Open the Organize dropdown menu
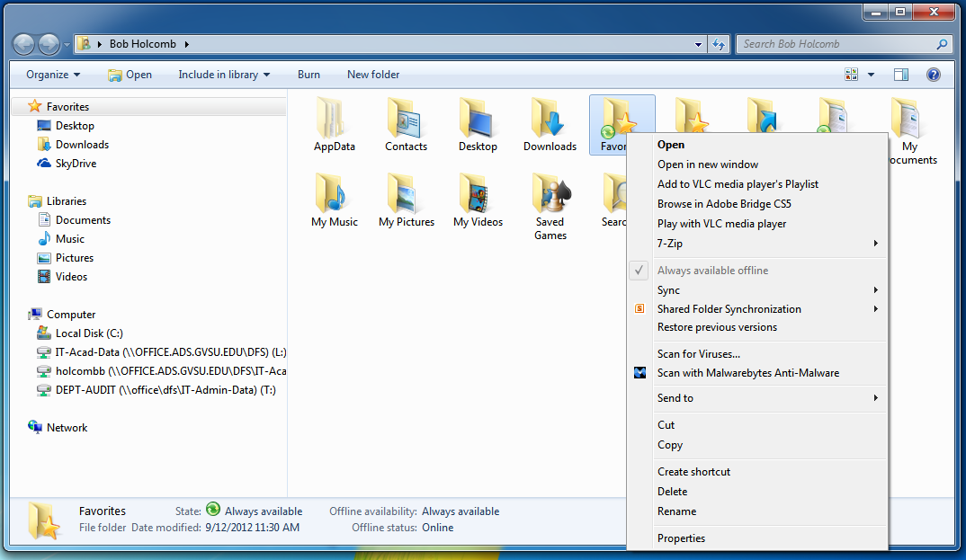The width and height of the screenshot is (966, 560). tap(53, 75)
